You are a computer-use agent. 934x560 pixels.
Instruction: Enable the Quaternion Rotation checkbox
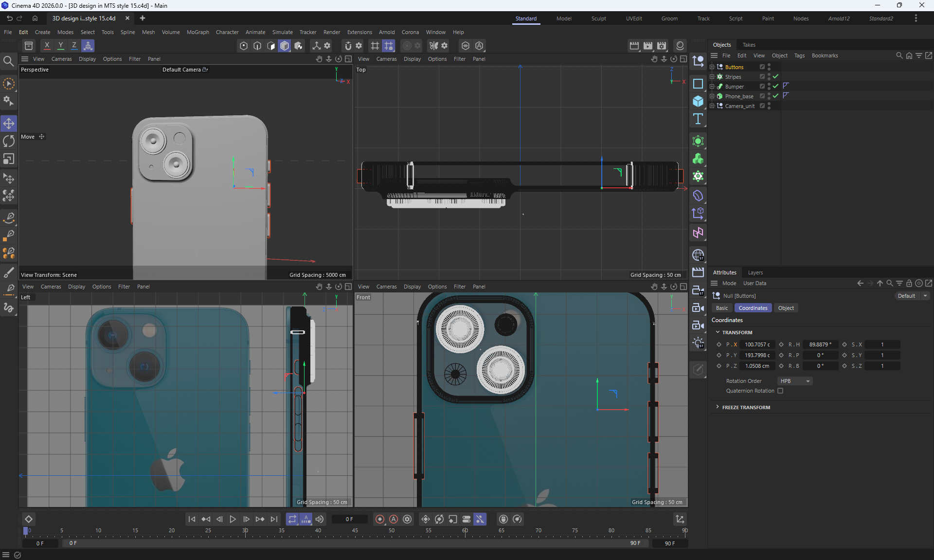780,391
